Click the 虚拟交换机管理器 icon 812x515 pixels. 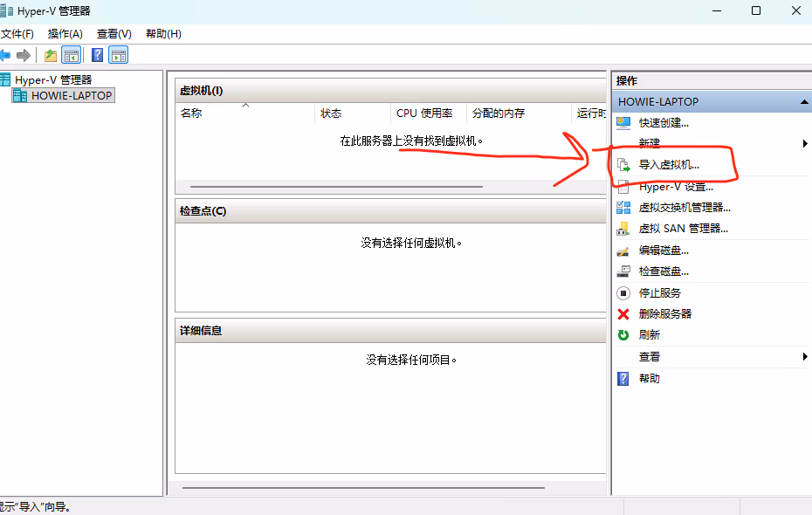click(x=623, y=208)
